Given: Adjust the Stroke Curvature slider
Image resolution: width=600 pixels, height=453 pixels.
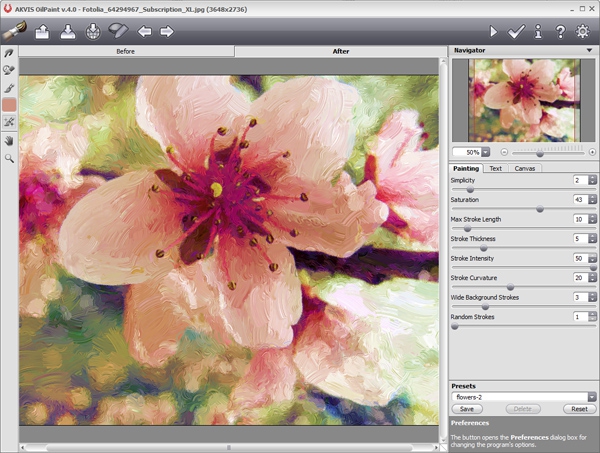Looking at the screenshot, I should (510, 287).
